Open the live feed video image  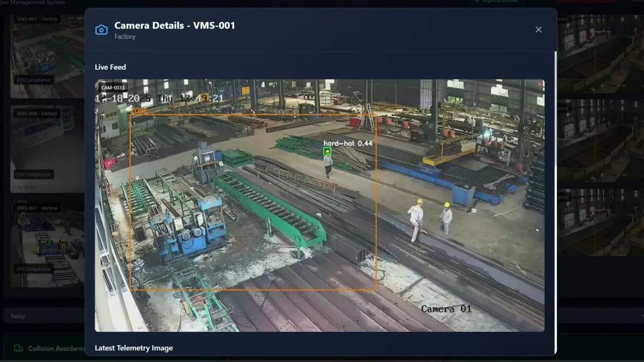[x=319, y=205]
